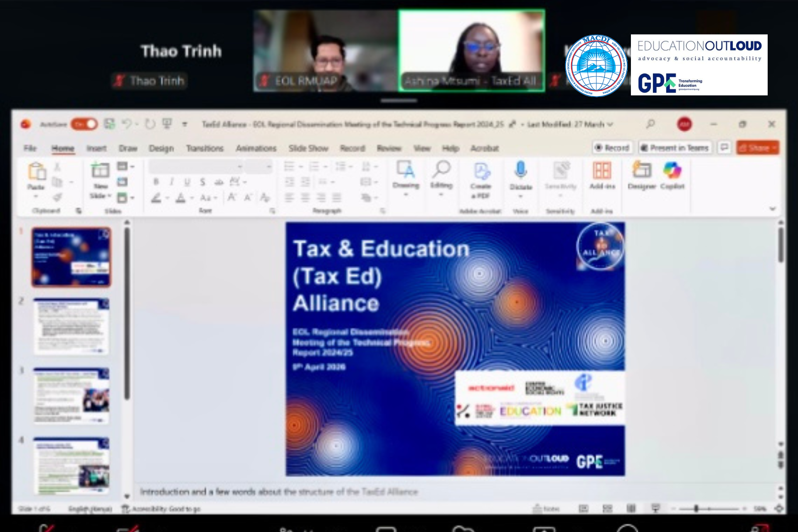Collapse the ribbon with the chevron
Viewport: 798px width, 532px height.
tap(773, 209)
